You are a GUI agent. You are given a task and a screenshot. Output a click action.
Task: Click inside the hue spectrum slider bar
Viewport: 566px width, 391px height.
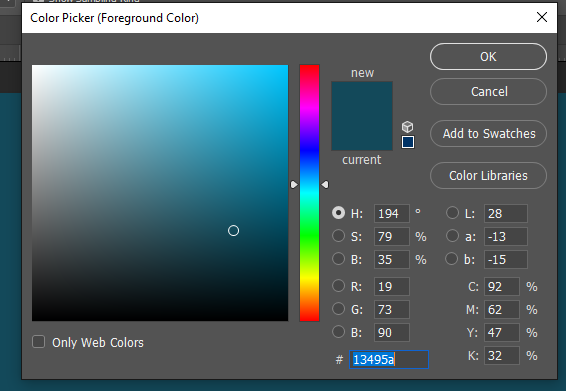coord(309,193)
